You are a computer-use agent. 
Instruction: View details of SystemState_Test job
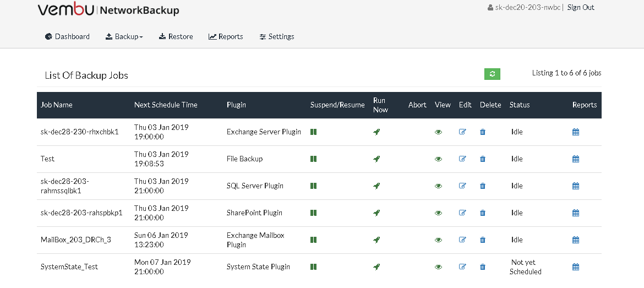point(438,267)
